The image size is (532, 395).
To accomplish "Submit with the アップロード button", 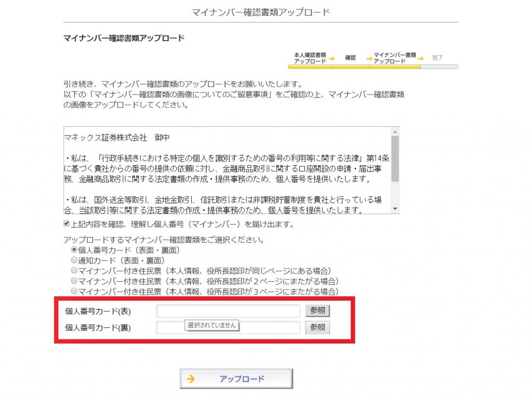I will coord(236,378).
